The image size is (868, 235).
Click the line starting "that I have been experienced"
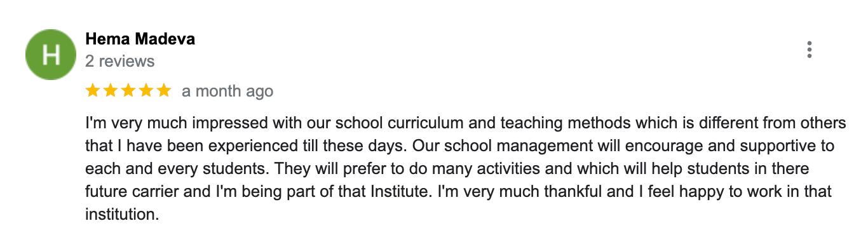[x=459, y=145]
